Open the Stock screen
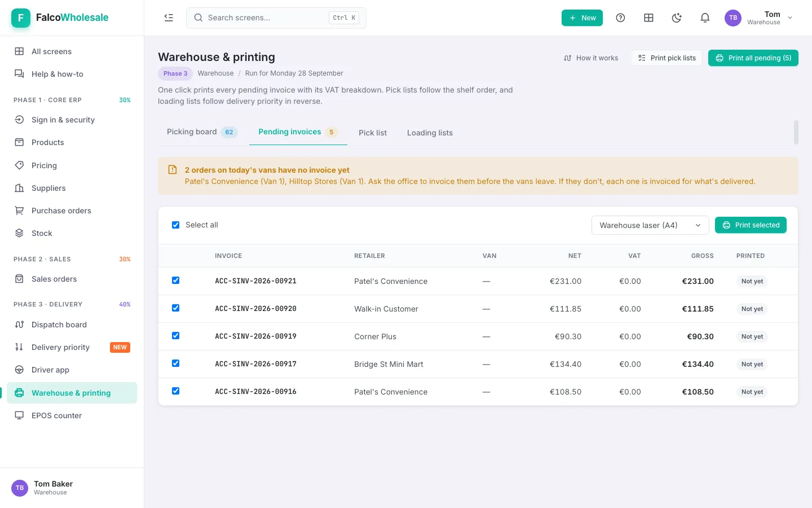This screenshot has height=508, width=812. click(72, 233)
